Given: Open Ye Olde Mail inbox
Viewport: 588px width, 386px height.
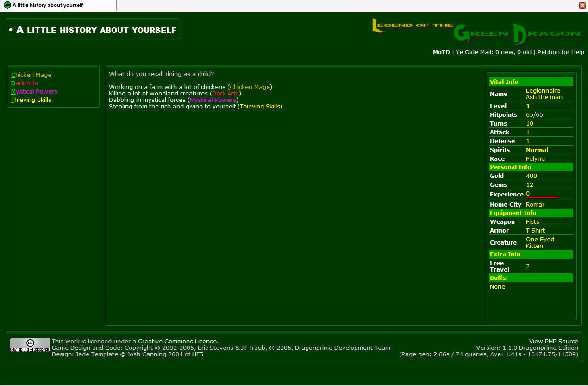Looking at the screenshot, I should tap(494, 52).
